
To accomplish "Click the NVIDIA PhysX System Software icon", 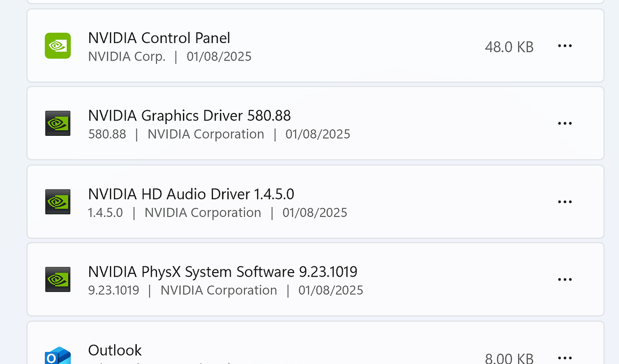I will pos(57,279).
